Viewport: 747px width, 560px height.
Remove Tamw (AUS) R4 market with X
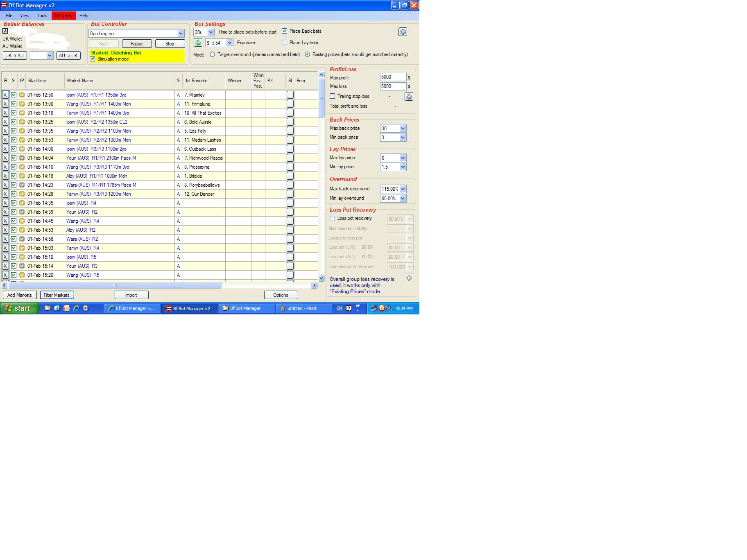pos(5,248)
